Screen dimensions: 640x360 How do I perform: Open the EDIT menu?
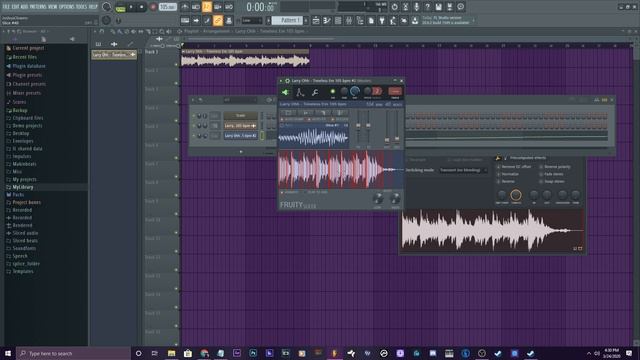pos(15,7)
